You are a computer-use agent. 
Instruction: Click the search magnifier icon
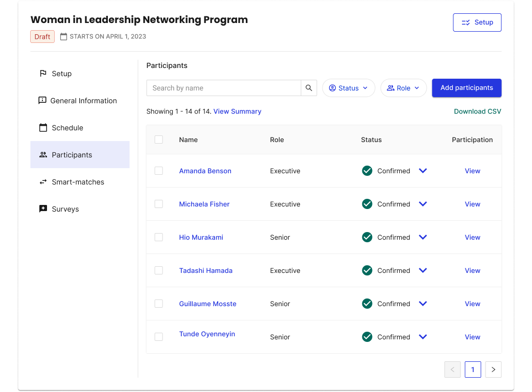coord(309,88)
